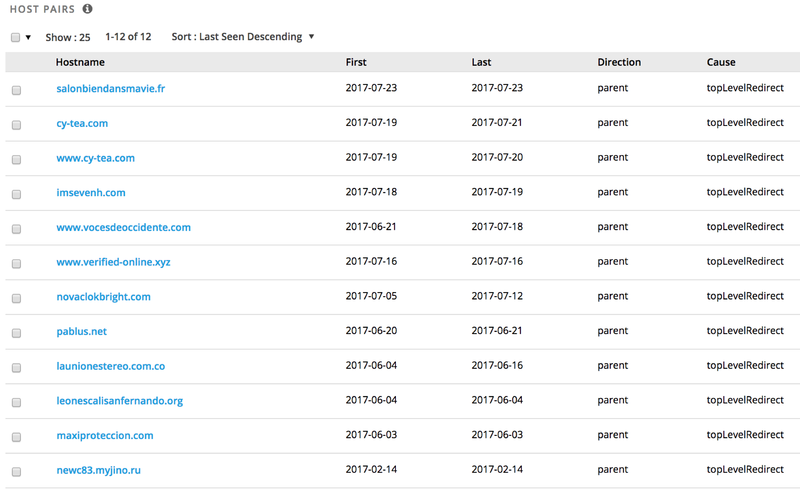
Task: Expand the Sort Last Seen Descending dropdown
Action: click(x=243, y=37)
